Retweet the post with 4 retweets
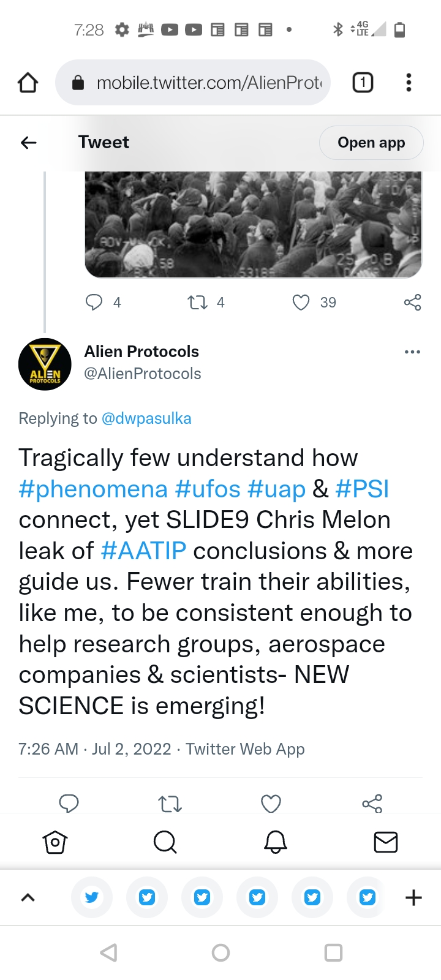Image resolution: width=441 pixels, height=980 pixels. pos(197,303)
